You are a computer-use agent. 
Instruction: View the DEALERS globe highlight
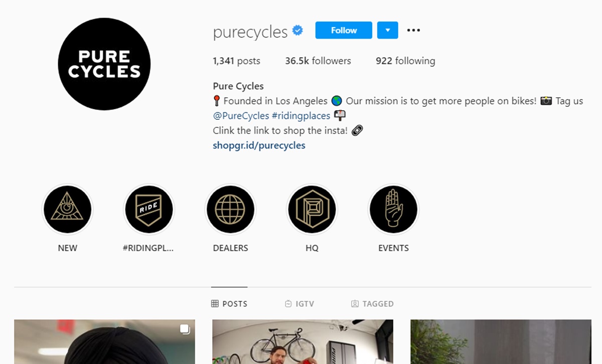pyautogui.click(x=230, y=210)
